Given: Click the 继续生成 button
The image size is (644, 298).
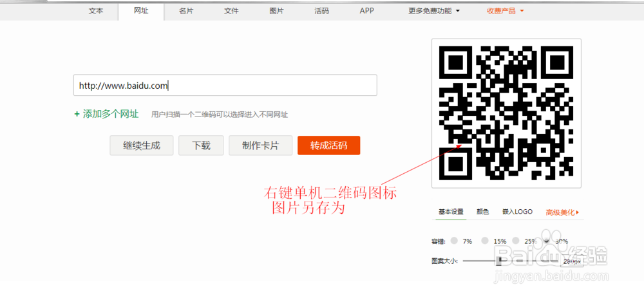Looking at the screenshot, I should coord(141,145).
